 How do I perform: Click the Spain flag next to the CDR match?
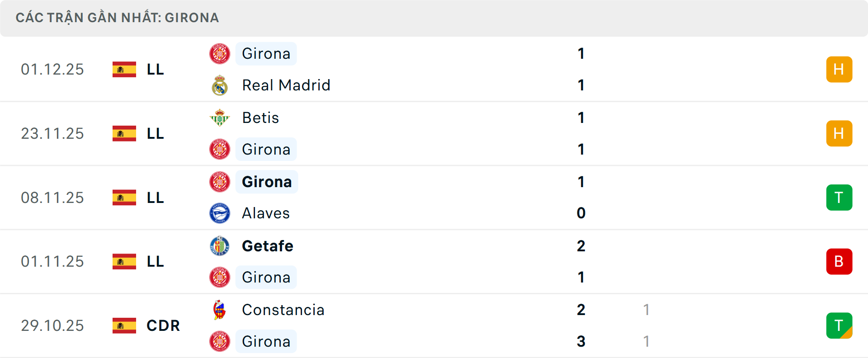123,325
